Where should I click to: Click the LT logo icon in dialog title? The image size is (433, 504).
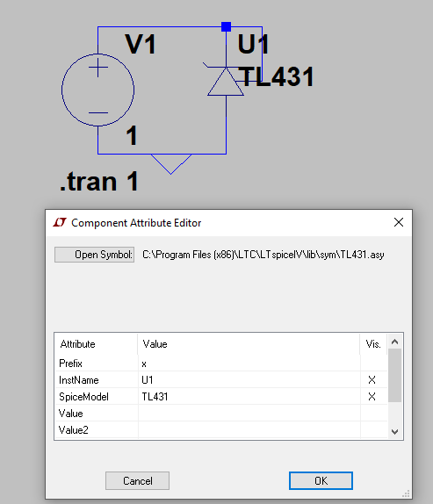coord(60,222)
